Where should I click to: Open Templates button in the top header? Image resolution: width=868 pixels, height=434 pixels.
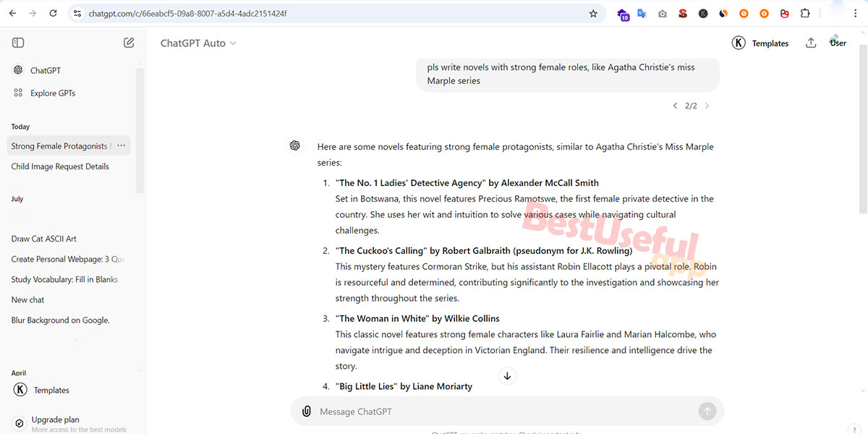tap(761, 43)
